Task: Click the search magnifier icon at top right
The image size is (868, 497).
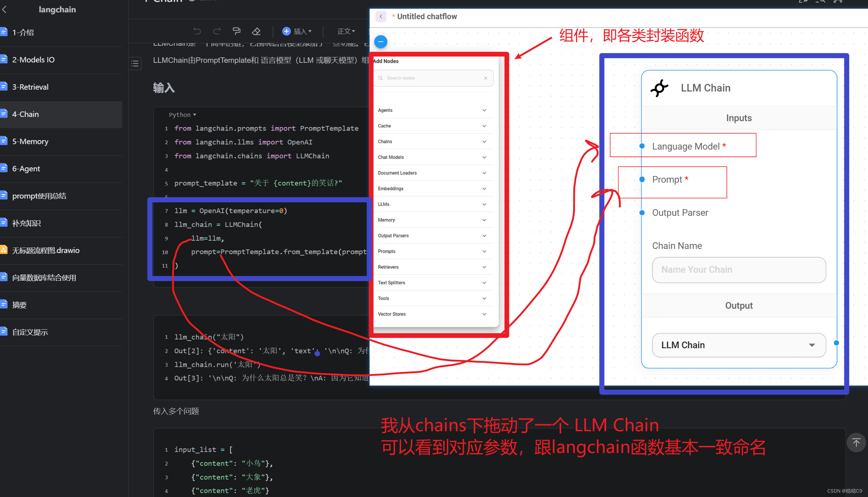Action: pyautogui.click(x=820, y=2)
